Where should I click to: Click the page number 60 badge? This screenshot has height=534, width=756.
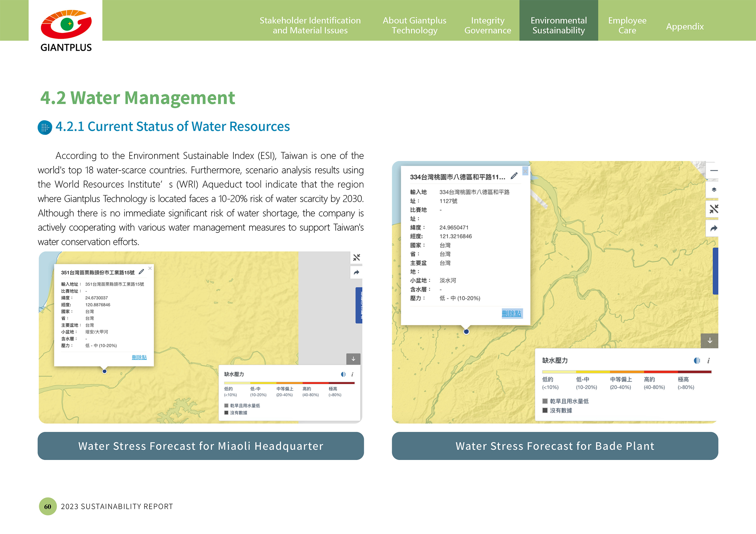[48, 506]
